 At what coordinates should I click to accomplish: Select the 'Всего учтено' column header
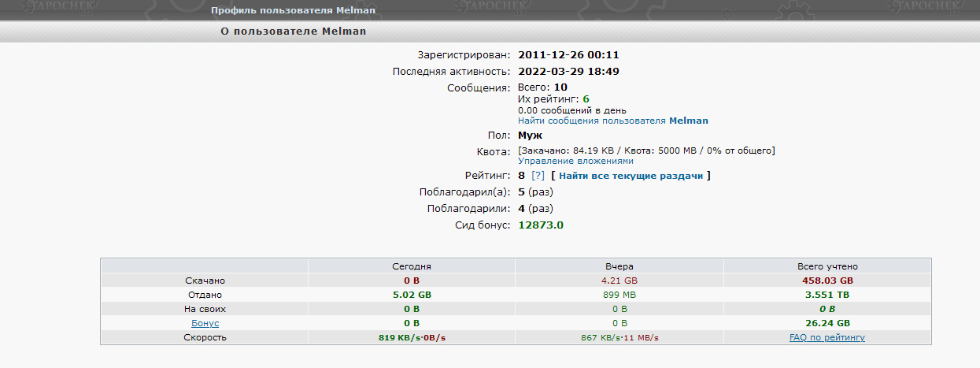pos(827,266)
